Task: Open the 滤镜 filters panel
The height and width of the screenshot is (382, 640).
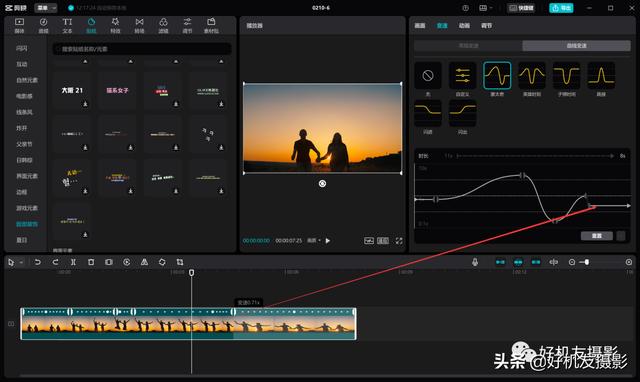Action: click(163, 25)
